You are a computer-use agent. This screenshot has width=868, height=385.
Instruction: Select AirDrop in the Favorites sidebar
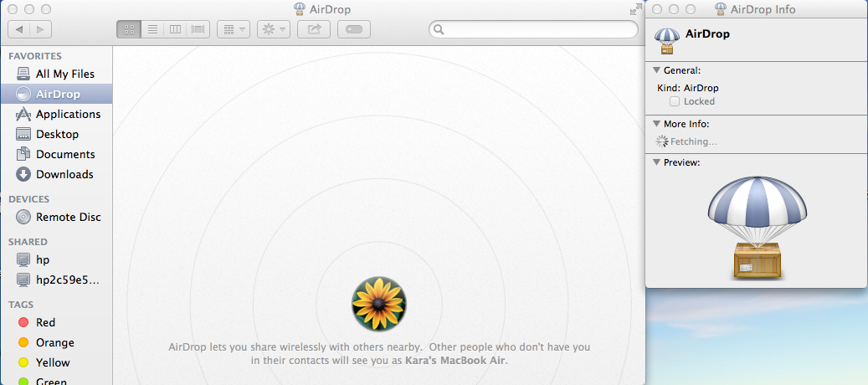click(56, 94)
